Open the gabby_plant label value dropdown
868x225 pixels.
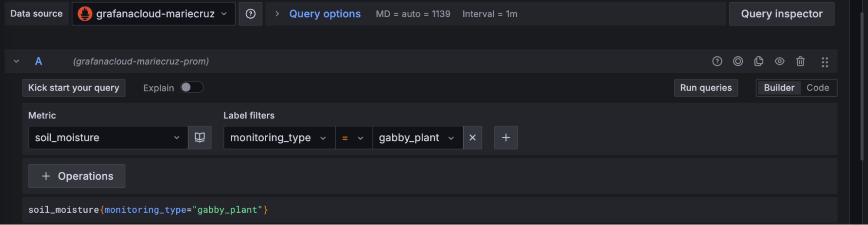coord(417,137)
